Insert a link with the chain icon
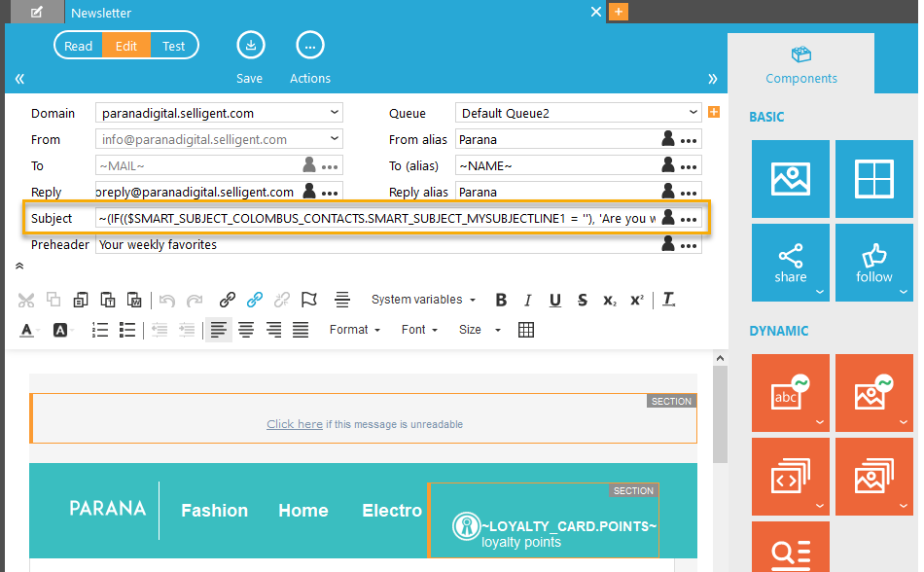The height and width of the screenshot is (572, 924). point(228,300)
